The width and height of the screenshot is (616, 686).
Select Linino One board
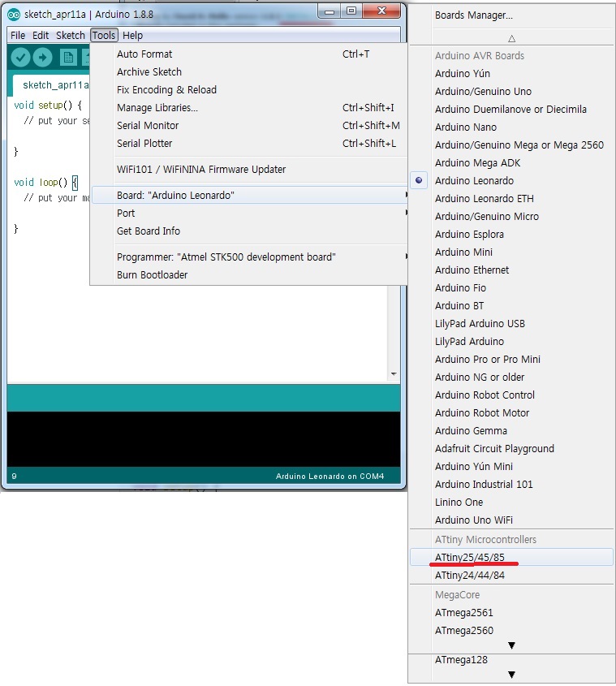pyautogui.click(x=511, y=503)
